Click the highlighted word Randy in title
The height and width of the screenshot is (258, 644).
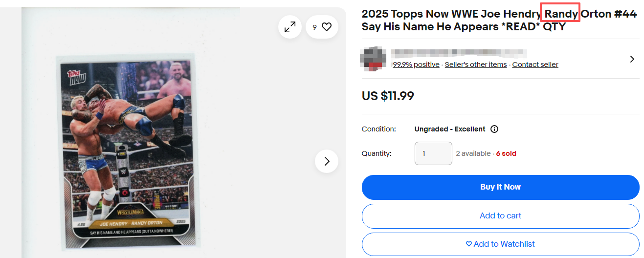[x=560, y=14]
